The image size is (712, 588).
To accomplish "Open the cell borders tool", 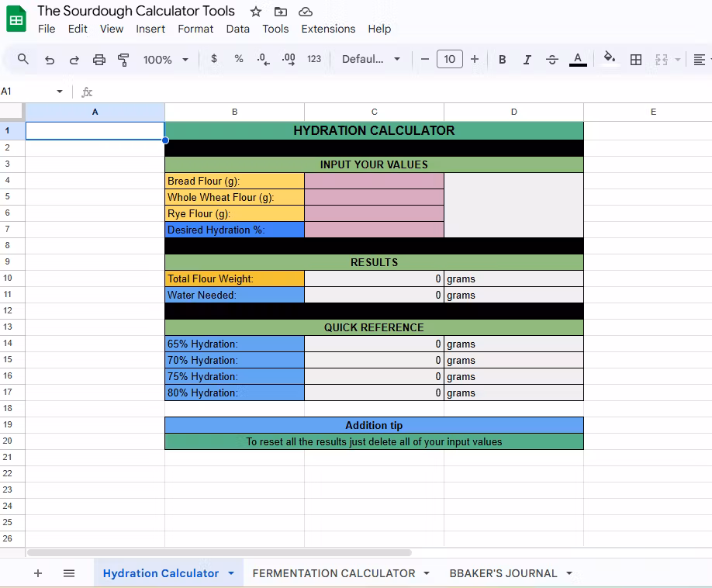I will [x=636, y=59].
